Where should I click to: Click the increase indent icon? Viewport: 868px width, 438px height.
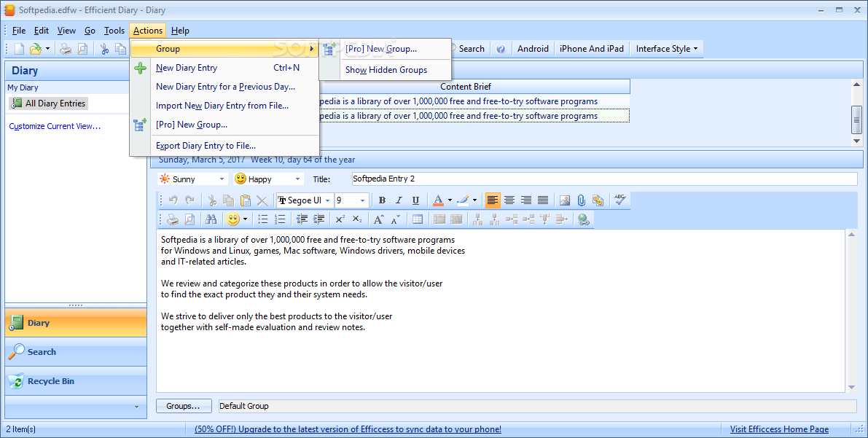coord(319,219)
